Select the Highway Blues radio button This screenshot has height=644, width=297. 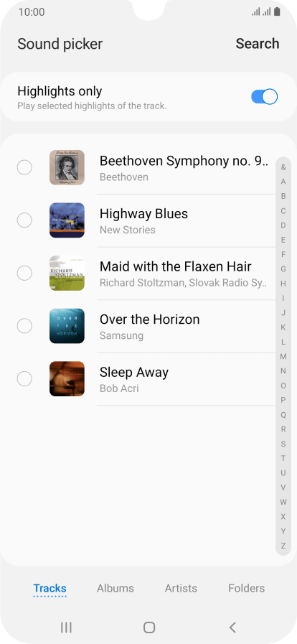pos(24,220)
